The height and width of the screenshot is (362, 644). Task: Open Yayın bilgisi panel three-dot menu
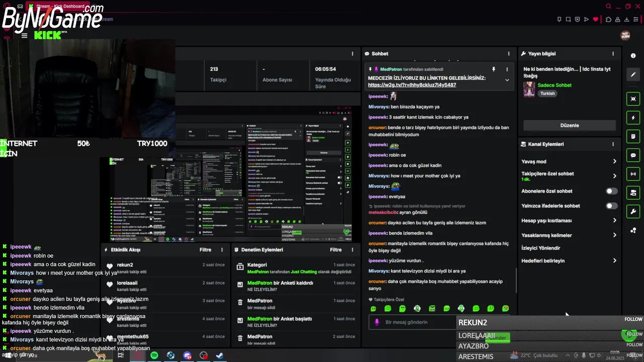coord(613,54)
